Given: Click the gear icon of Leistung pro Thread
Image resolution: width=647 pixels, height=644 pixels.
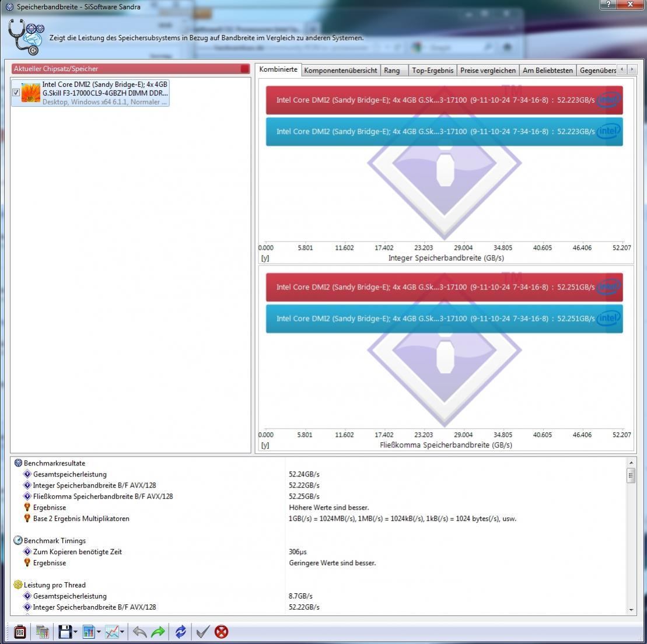Looking at the screenshot, I should point(18,584).
